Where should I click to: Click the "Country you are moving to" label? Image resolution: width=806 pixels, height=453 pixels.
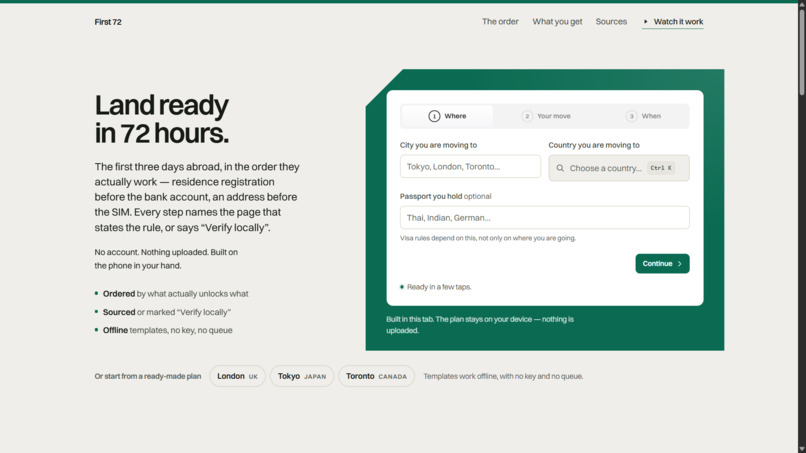pyautogui.click(x=594, y=145)
